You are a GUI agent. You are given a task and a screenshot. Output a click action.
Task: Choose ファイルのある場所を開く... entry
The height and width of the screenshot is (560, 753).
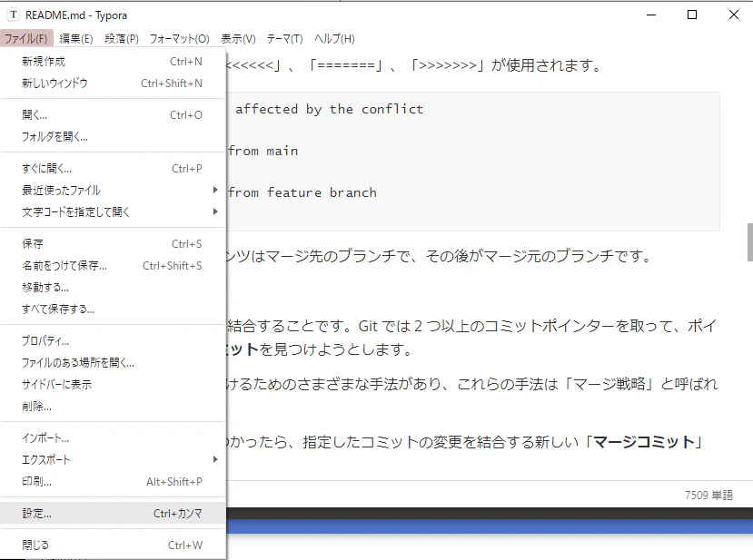(x=113, y=362)
